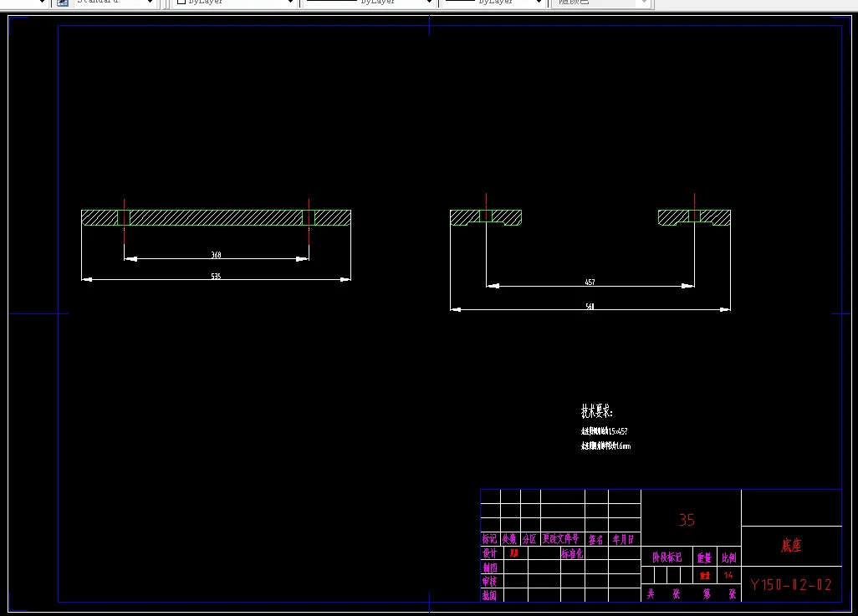Select the 技术要求 heading text
Viewport: 858px width, 616px height.
pos(597,411)
